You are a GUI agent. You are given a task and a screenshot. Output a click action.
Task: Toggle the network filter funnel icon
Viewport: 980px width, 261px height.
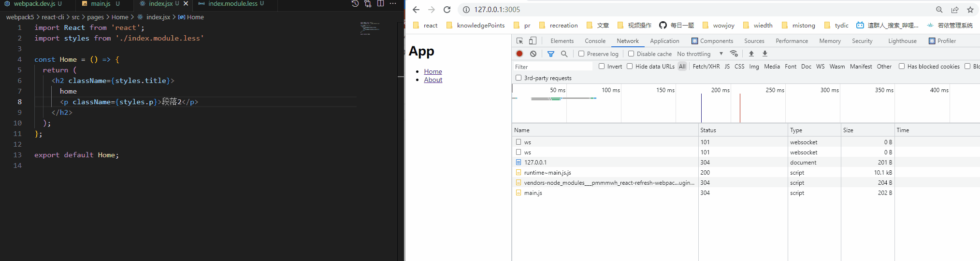(551, 54)
